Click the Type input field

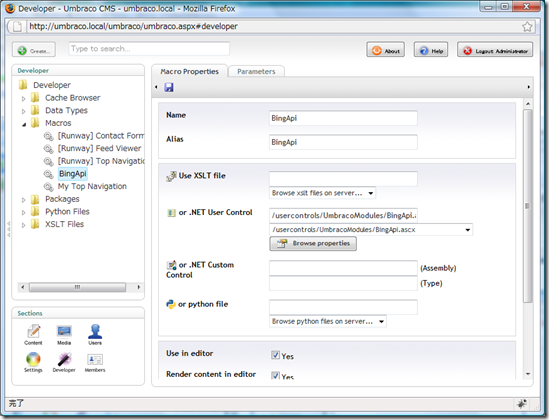(x=343, y=283)
